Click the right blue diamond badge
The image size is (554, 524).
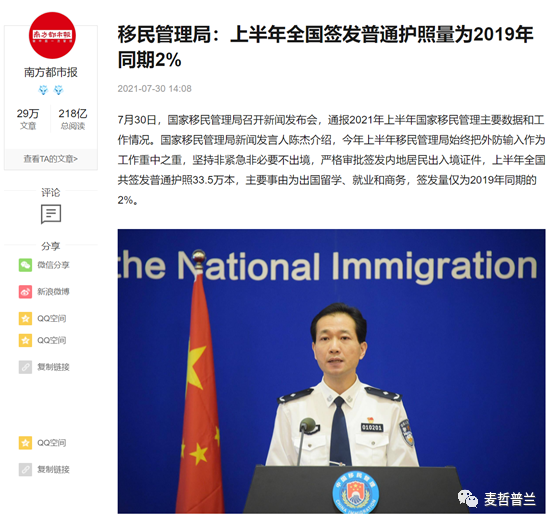pyautogui.click(x=58, y=90)
